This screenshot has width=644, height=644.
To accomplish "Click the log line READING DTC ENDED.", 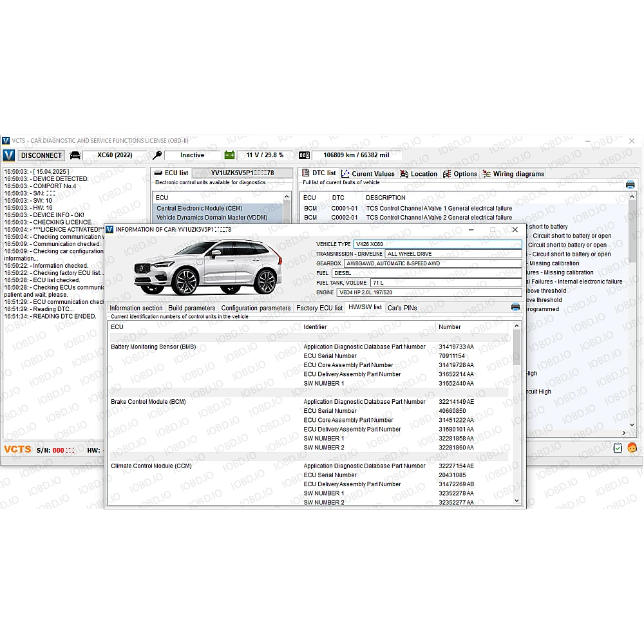I will [50, 316].
